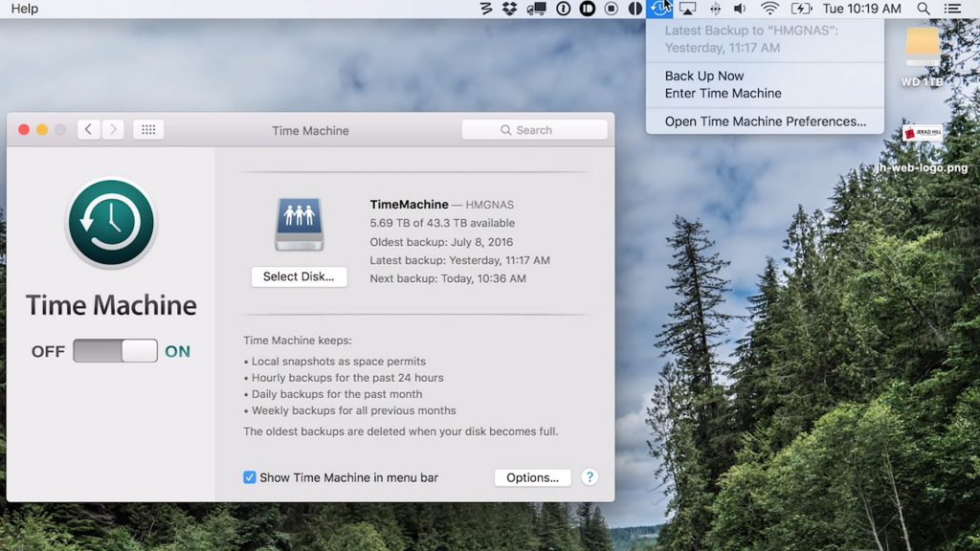Click the TimeMachine — HMGNAS disk name
The width and height of the screenshot is (980, 551).
point(441,205)
